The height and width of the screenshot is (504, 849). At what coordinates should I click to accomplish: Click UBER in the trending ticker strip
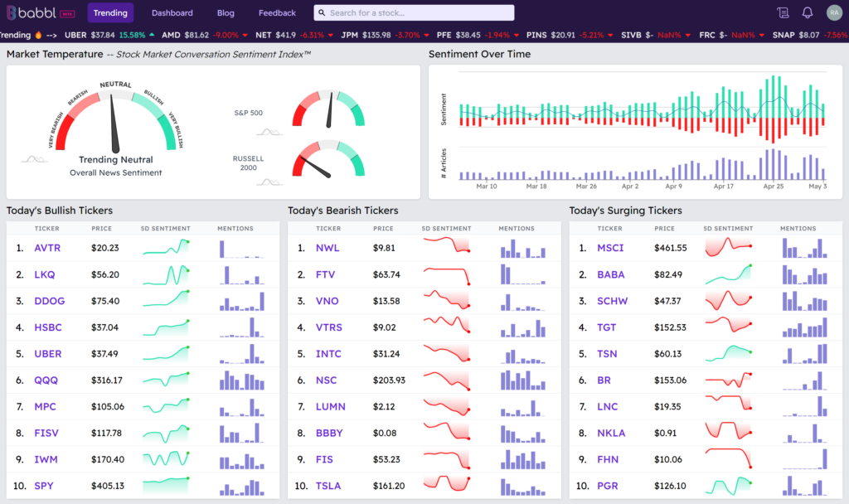75,35
